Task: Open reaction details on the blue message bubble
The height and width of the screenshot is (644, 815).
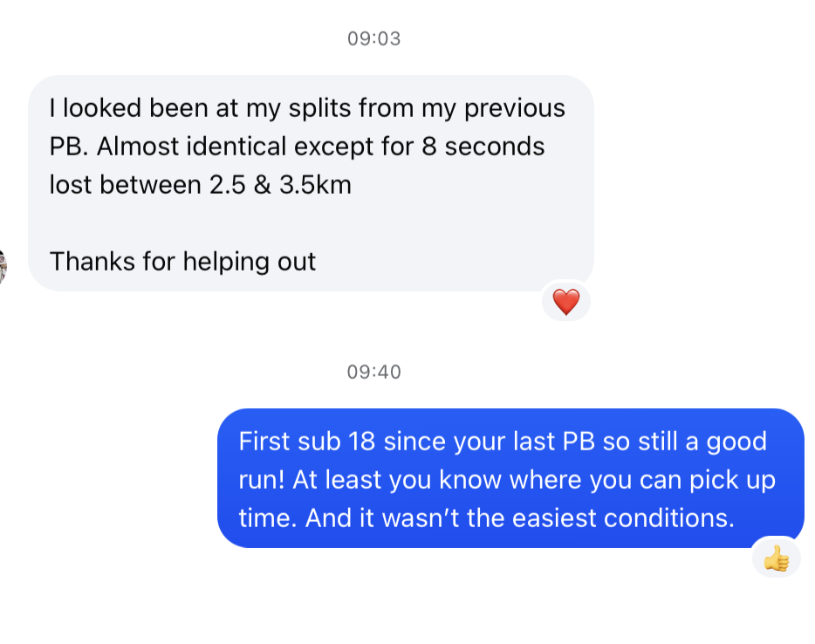Action: click(x=776, y=558)
